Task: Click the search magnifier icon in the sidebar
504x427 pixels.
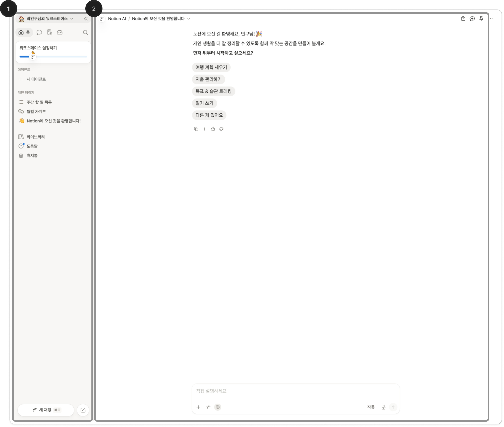Action: [x=85, y=32]
